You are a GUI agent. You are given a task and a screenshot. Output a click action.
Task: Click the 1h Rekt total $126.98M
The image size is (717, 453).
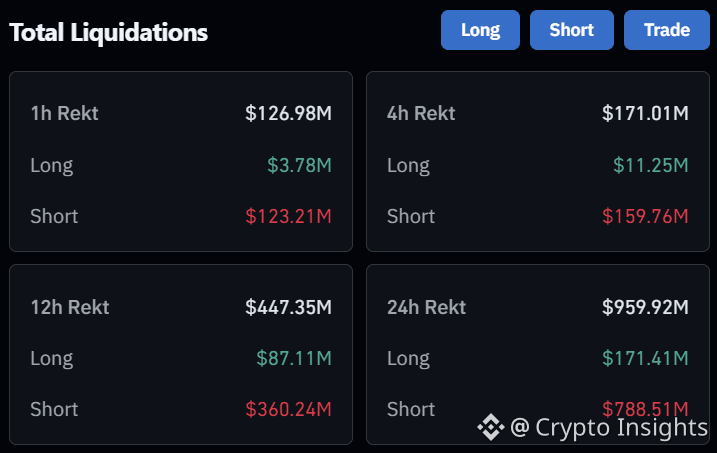[x=289, y=113]
